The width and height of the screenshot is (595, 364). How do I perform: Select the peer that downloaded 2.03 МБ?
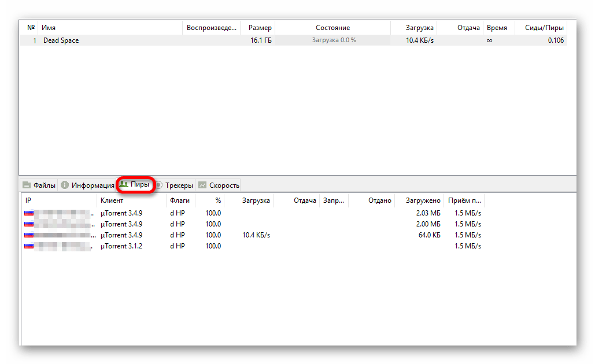tap(231, 213)
